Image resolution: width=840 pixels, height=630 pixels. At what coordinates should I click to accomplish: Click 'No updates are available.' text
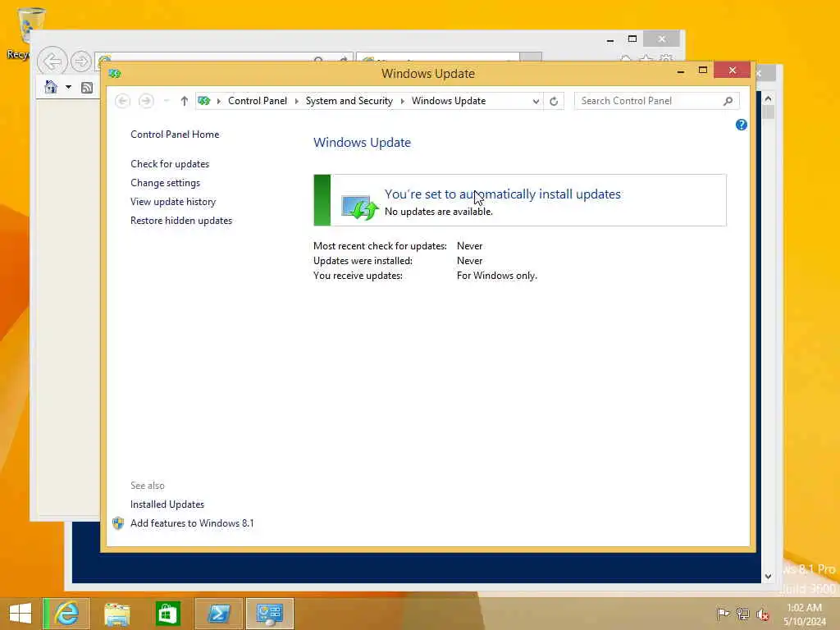438,212
